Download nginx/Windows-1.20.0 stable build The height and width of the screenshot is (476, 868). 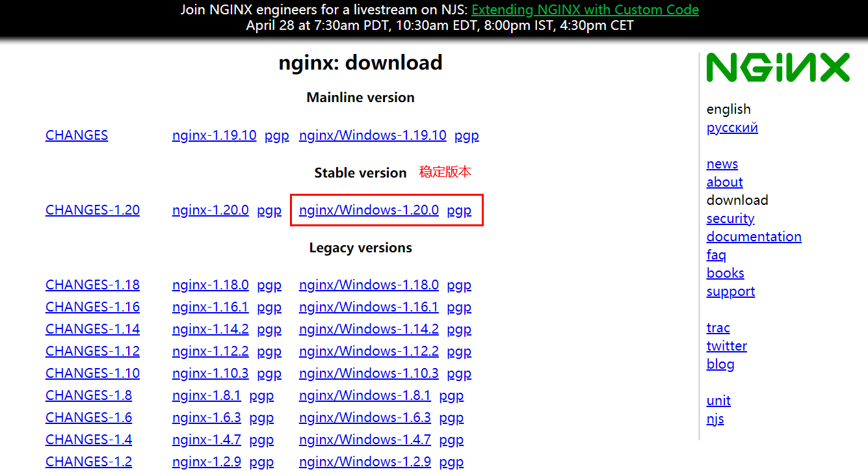pyautogui.click(x=369, y=210)
